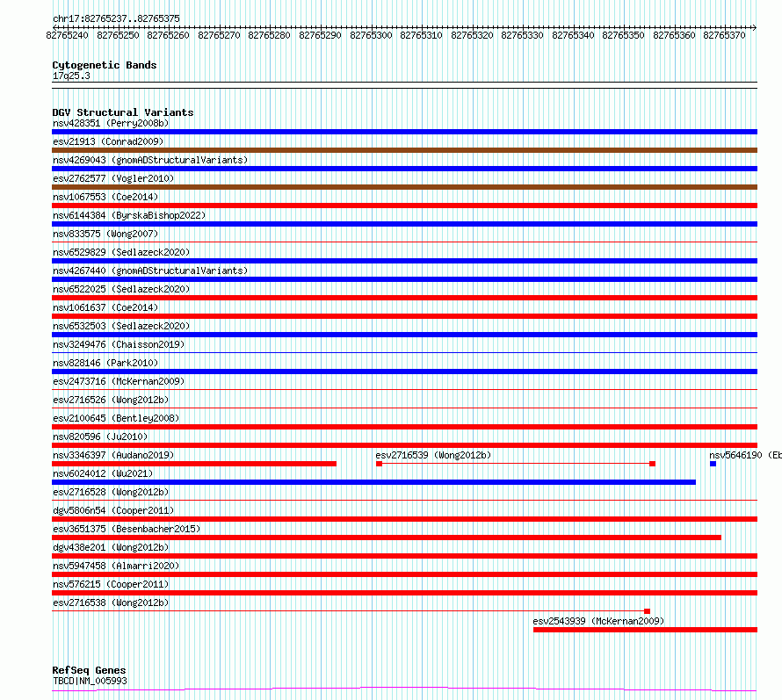Select nsv6522025 (Sedlazeck2020) label

coord(121,289)
